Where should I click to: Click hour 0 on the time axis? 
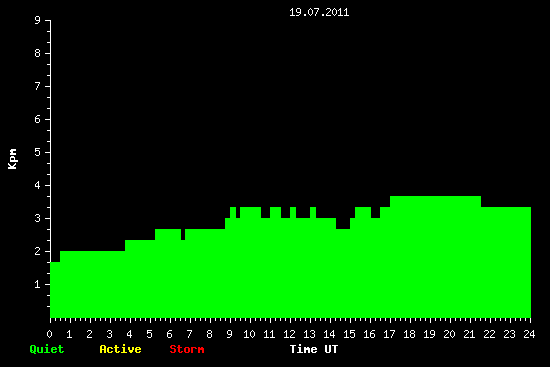point(49,334)
